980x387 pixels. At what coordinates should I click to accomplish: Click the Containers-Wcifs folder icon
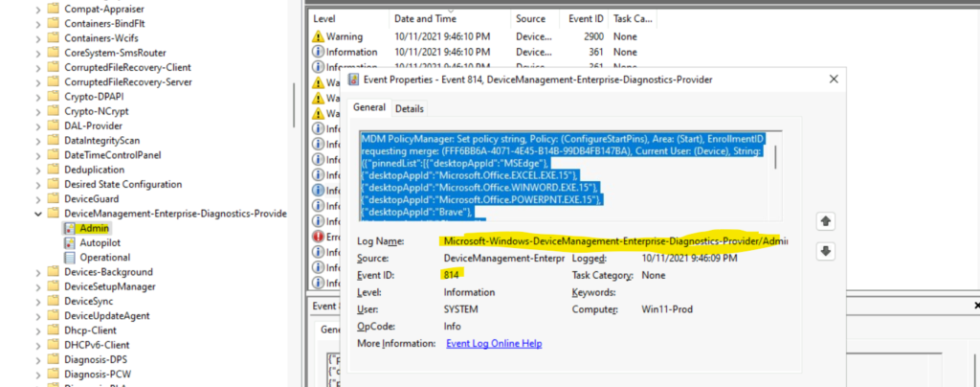coord(54,38)
